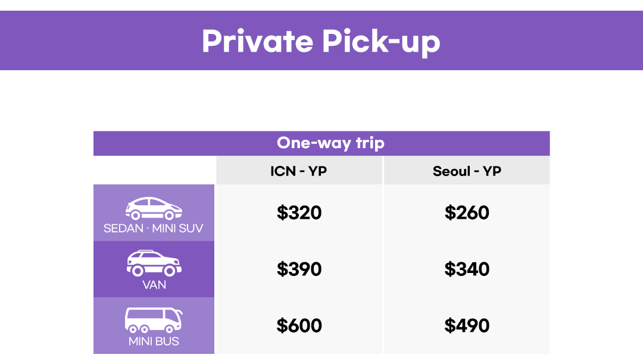
Task: Click the blank cell left of ICN - YP
Action: pos(154,171)
